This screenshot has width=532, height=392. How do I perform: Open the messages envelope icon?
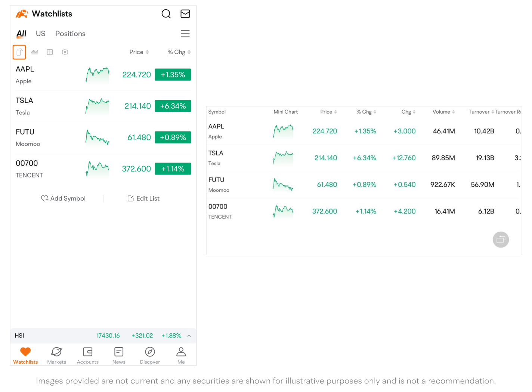(185, 14)
